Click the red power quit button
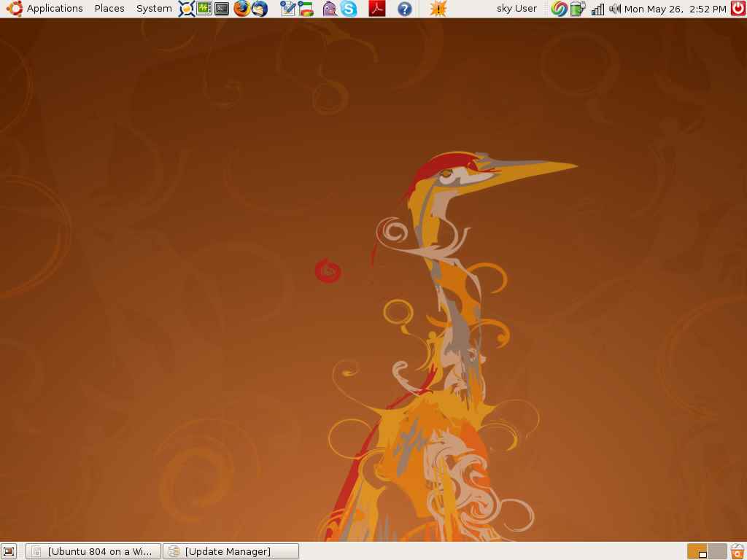747x560 pixels. (x=738, y=9)
